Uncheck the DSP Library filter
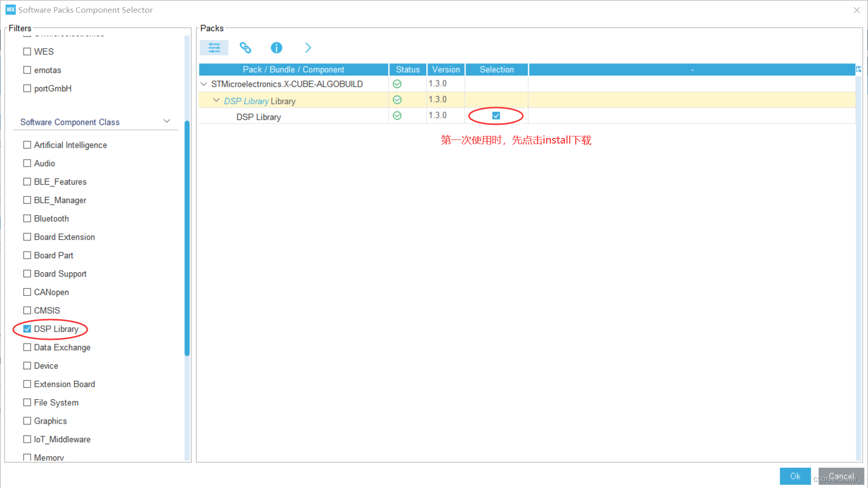 pyautogui.click(x=27, y=329)
